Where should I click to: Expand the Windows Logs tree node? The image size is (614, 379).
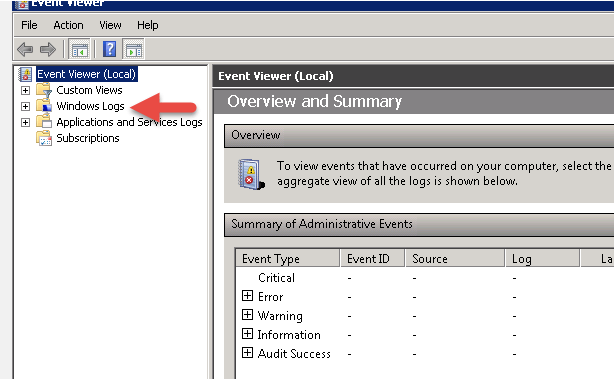click(25, 106)
